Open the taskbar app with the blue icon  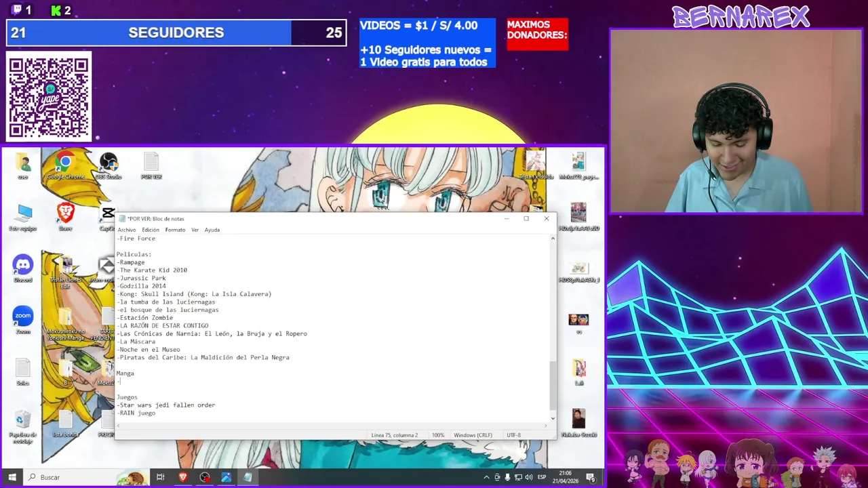[226, 477]
